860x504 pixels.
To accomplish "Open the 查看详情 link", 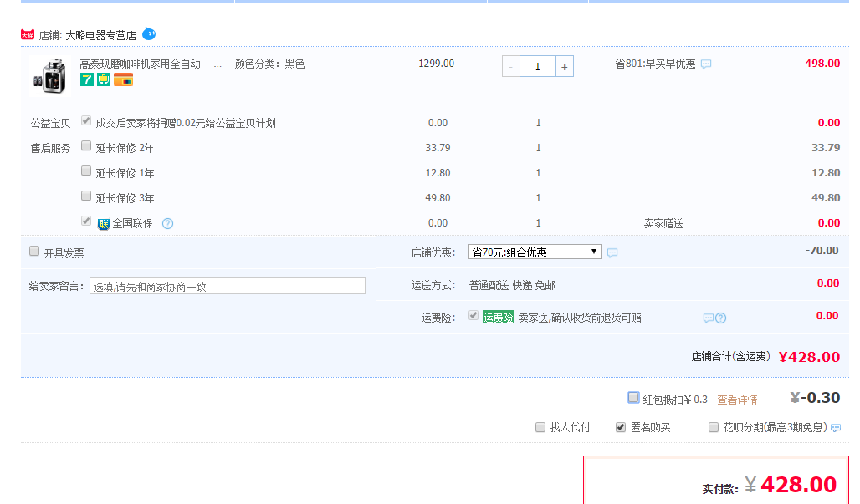I will [x=737, y=400].
